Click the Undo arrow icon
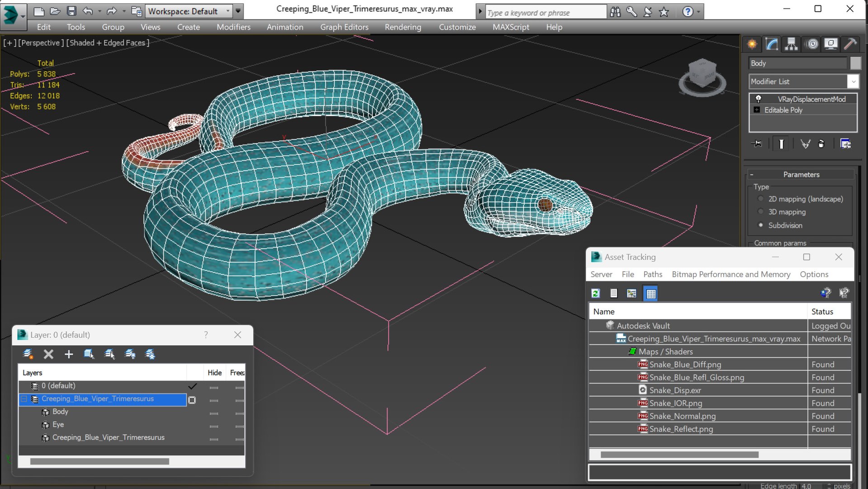Image resolution: width=868 pixels, height=489 pixels. [x=88, y=11]
